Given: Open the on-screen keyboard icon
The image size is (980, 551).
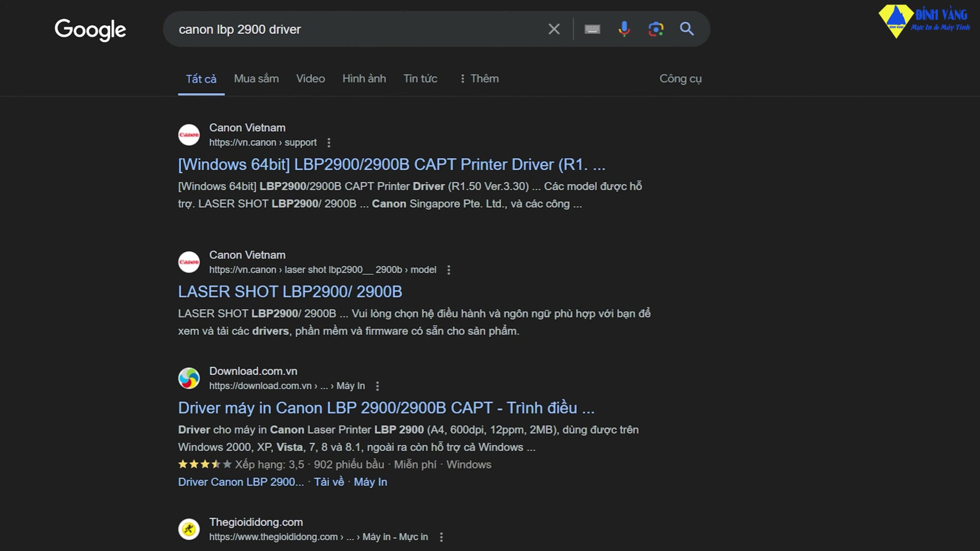Looking at the screenshot, I should [592, 29].
